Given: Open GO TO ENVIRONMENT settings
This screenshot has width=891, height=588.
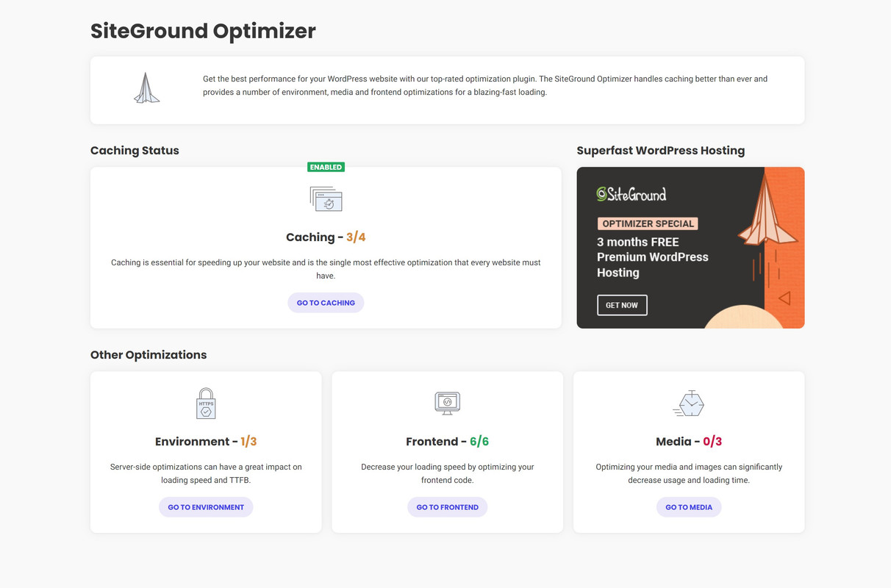Looking at the screenshot, I should [x=206, y=507].
